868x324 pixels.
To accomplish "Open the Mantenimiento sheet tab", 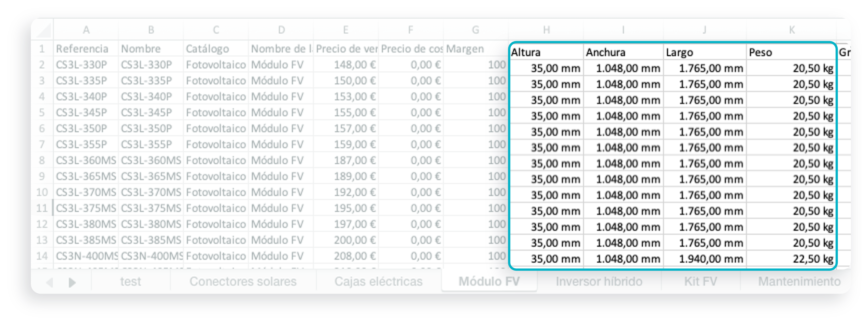I will pos(799,281).
